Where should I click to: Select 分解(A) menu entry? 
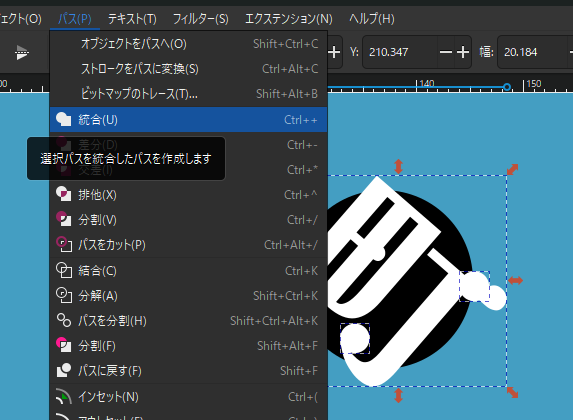click(x=189, y=295)
